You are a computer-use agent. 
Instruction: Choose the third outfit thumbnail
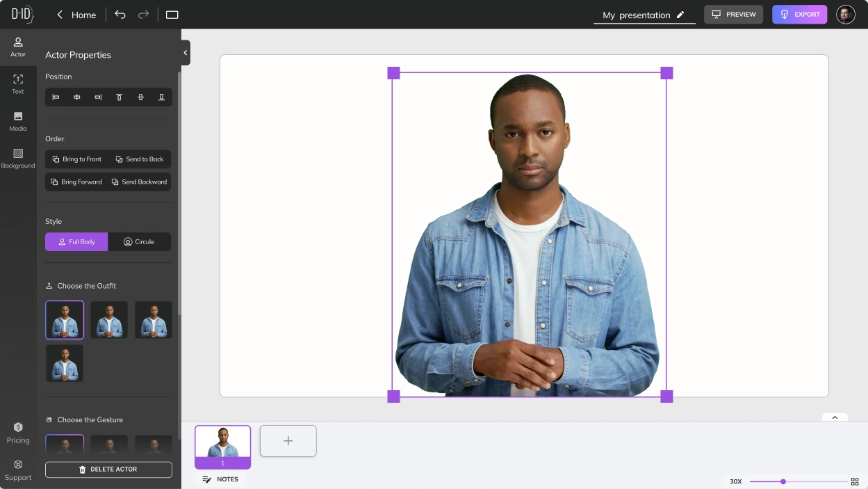coord(154,320)
